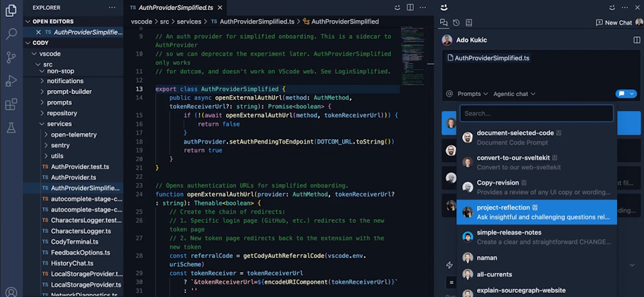
Task: Expand the sentry folder
Action: pos(73,145)
